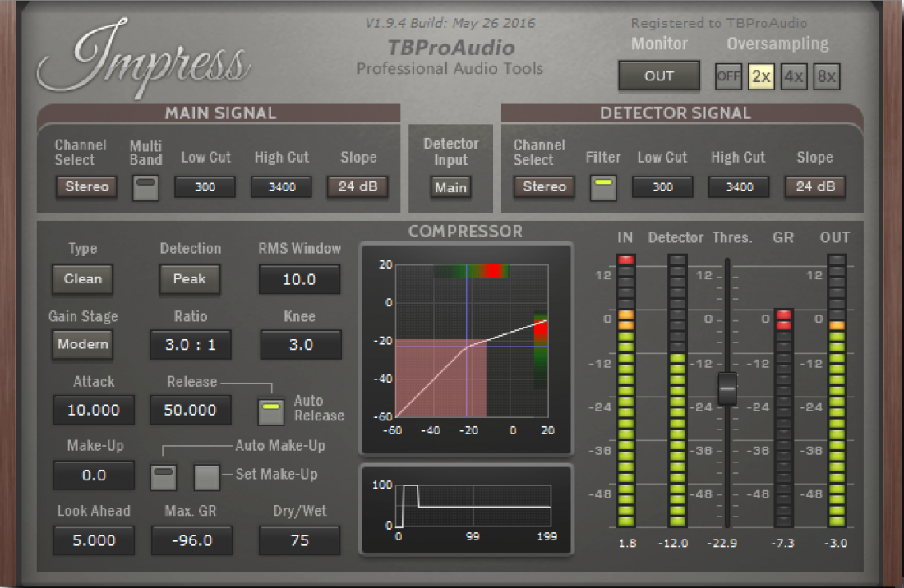Click the Threshold slider handle
Viewport: 904px width, 588px height.
pos(727,388)
